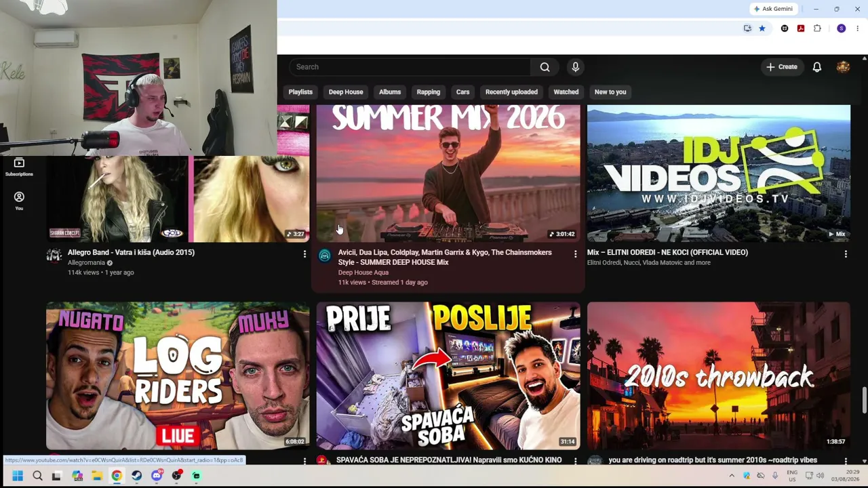Click the YouTube search magnifier button
868x488 pixels.
(x=545, y=67)
